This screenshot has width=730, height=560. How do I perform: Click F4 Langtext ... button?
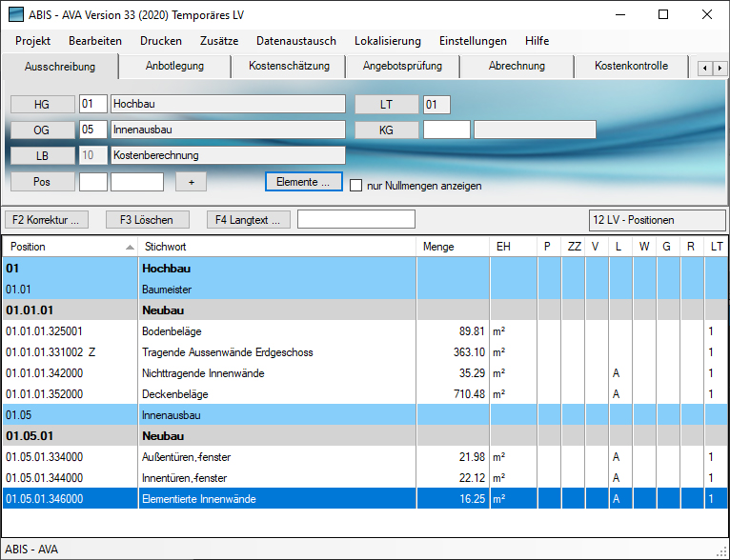point(248,220)
